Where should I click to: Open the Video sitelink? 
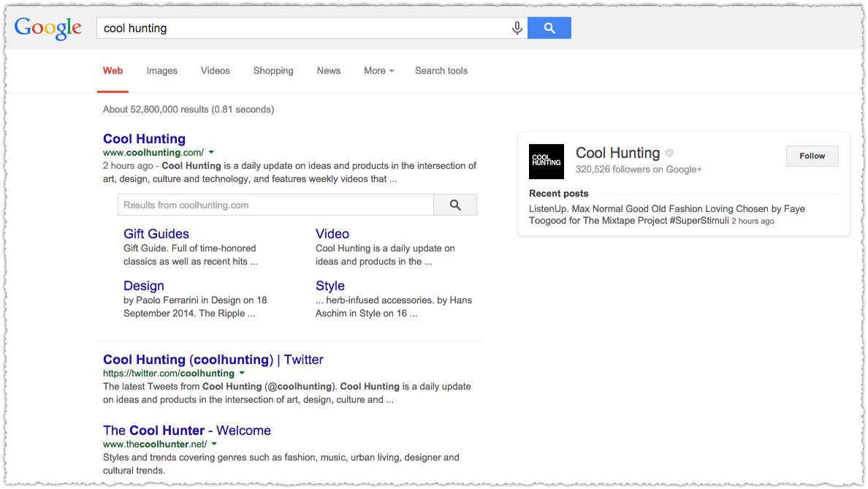pos(332,234)
